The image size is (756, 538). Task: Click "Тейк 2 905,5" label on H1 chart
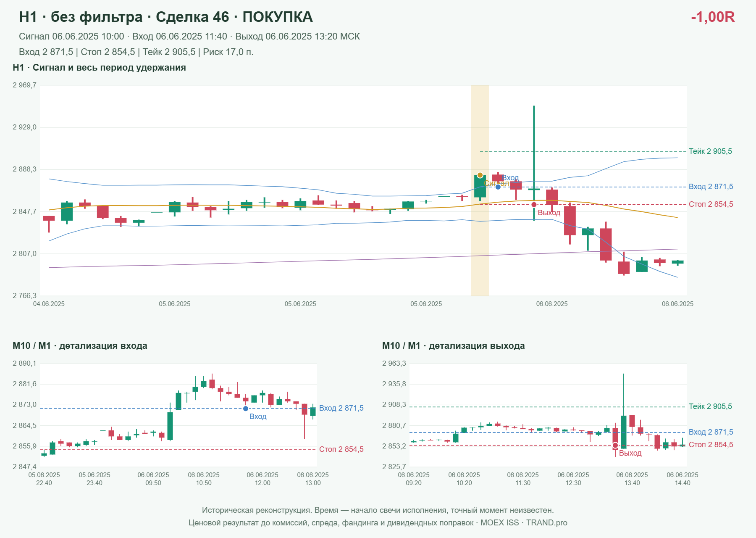(x=710, y=151)
